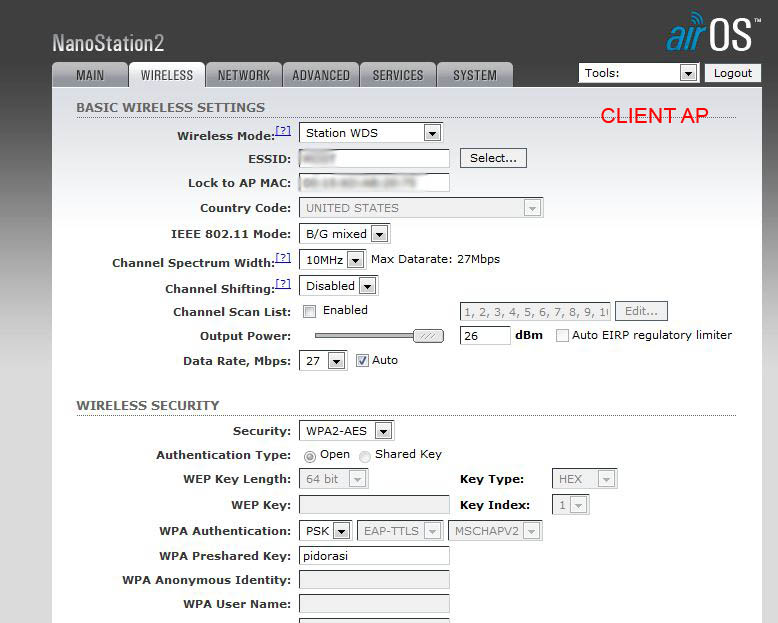Open IEEE 802.11 Mode dropdown
The width and height of the screenshot is (778, 623).
[344, 234]
